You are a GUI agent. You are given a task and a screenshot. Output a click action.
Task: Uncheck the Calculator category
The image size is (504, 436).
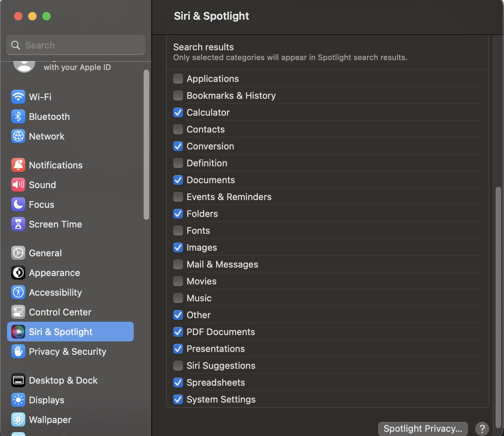[x=178, y=113]
